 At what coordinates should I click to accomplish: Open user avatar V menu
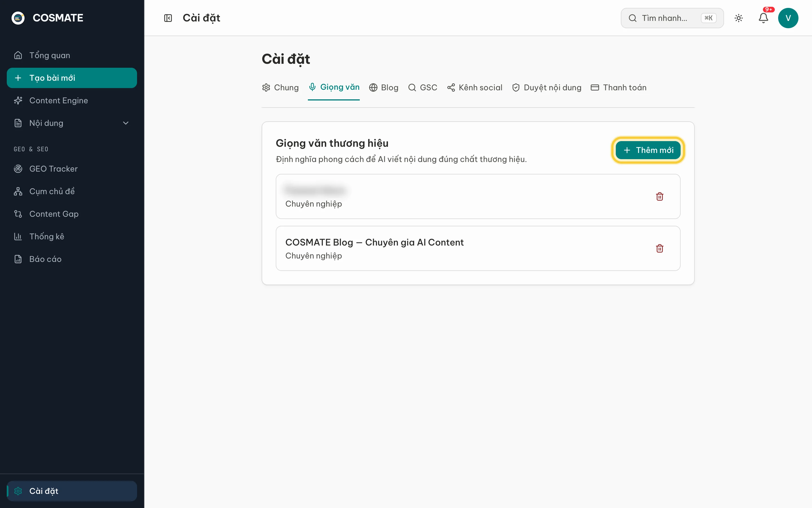788,18
